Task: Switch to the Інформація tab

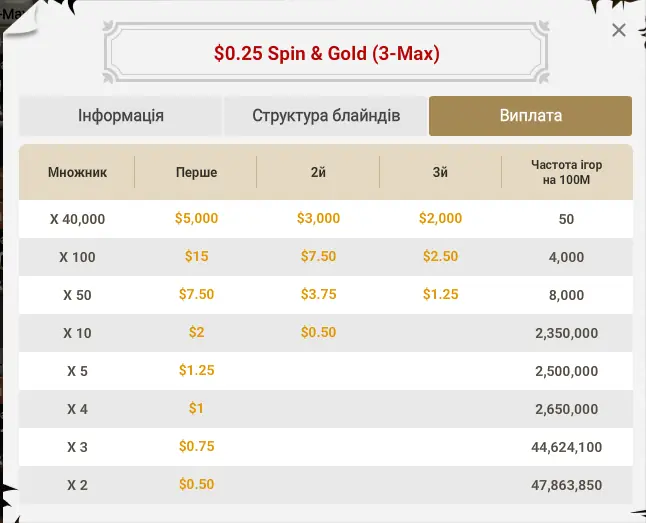Action: pos(120,116)
